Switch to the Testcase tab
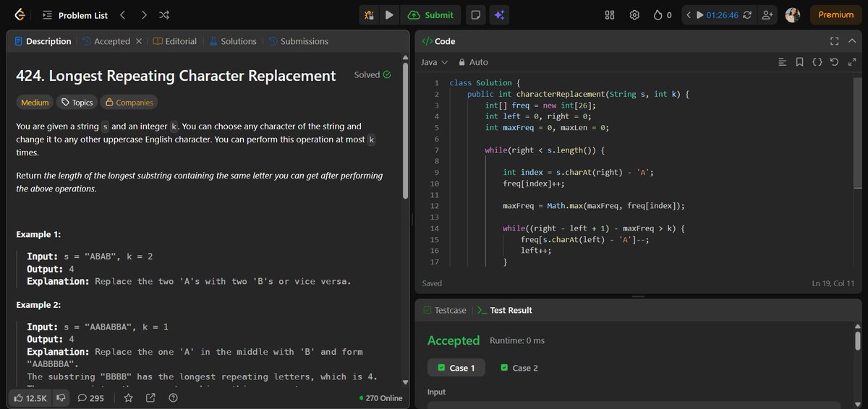 coord(445,310)
